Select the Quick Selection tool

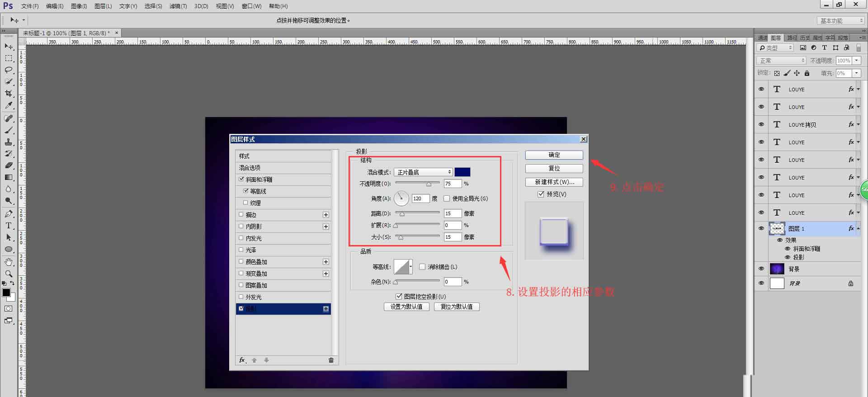point(9,81)
